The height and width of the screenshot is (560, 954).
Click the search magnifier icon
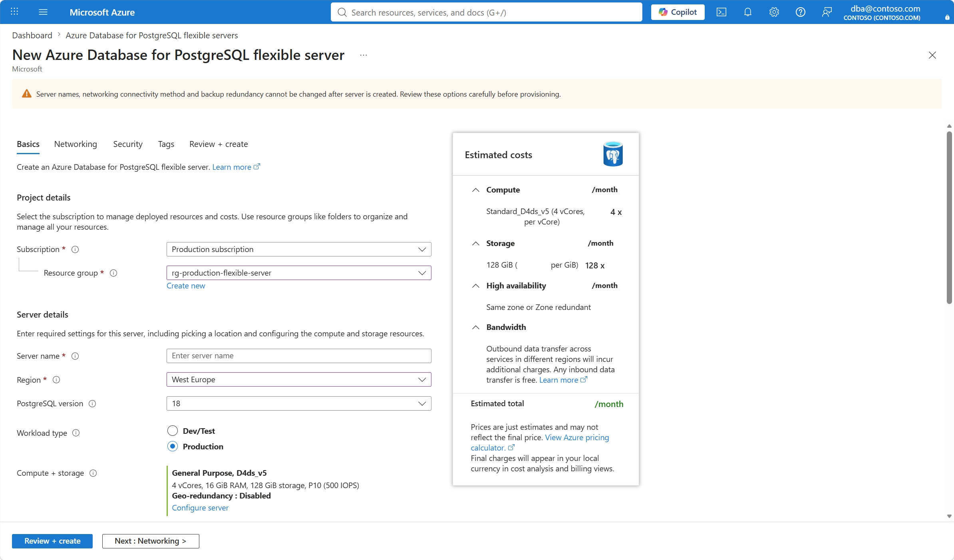342,12
